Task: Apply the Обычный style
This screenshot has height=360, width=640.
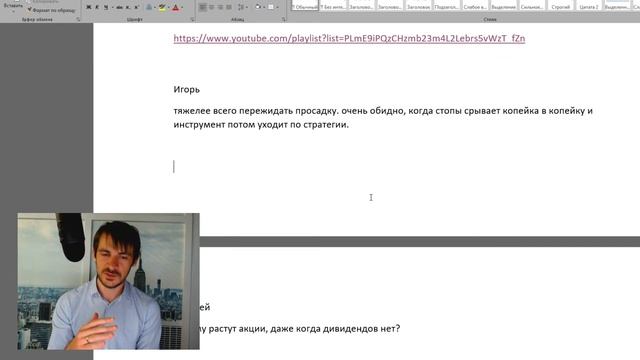Action: (305, 5)
